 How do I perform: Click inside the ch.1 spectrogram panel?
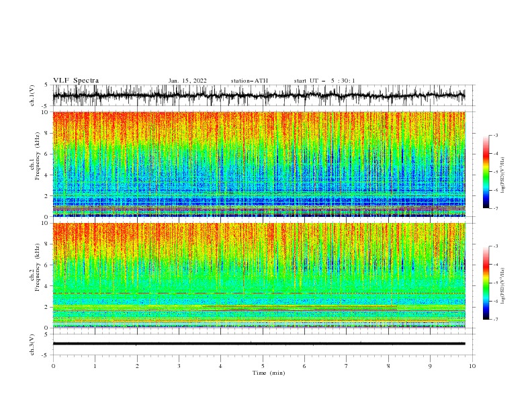(x=259, y=164)
